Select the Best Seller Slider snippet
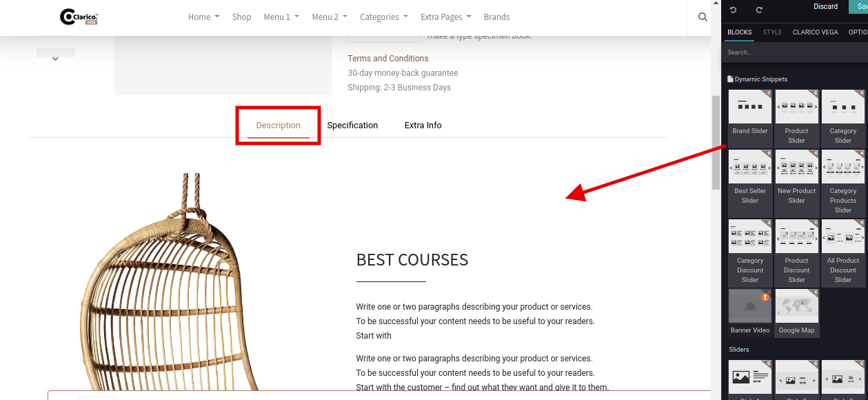This screenshot has width=868, height=400. [x=750, y=177]
